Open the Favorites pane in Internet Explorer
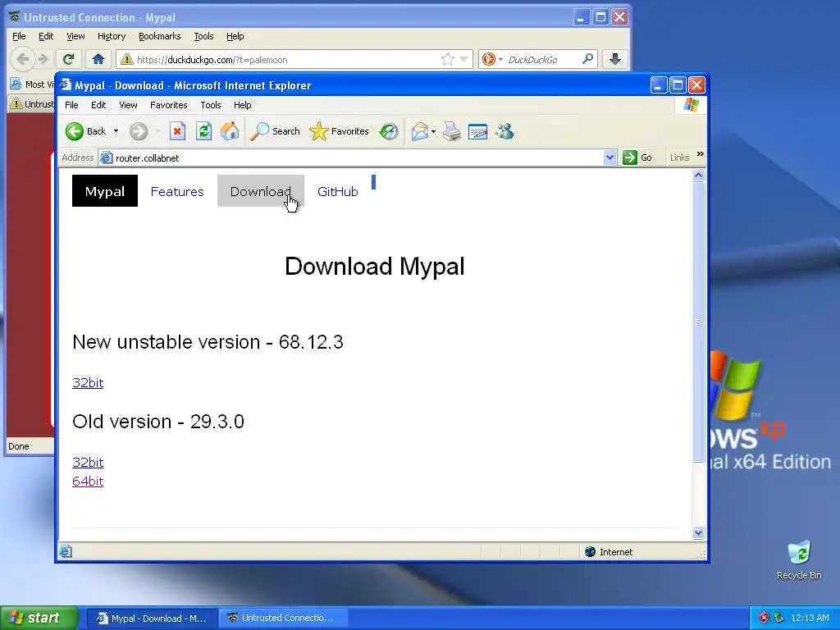 click(339, 131)
